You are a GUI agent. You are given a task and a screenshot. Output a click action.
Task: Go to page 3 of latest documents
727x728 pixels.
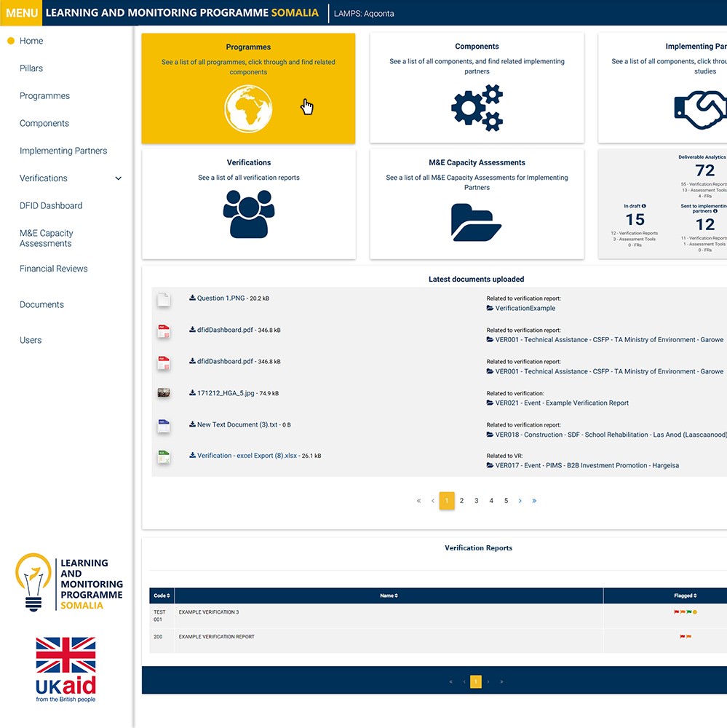(477, 501)
